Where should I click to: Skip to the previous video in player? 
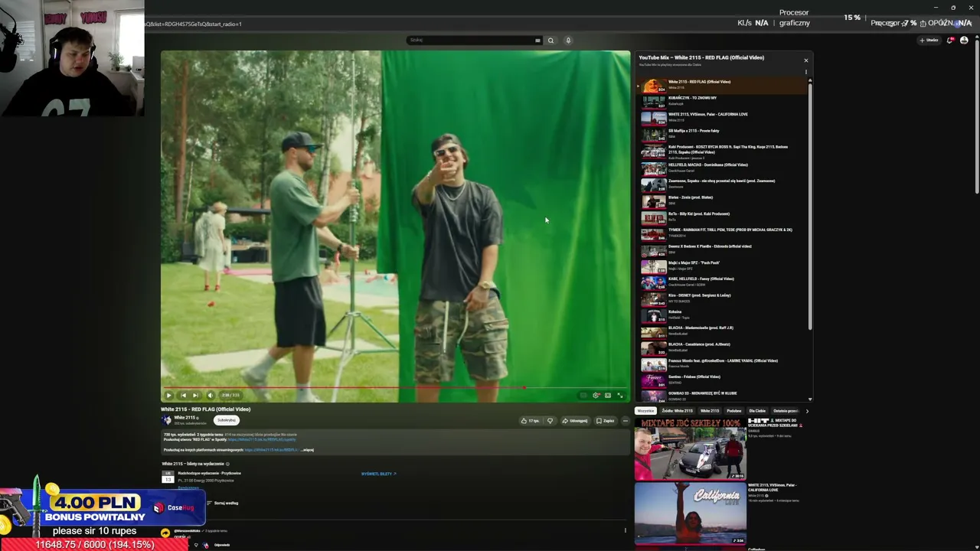coord(183,395)
